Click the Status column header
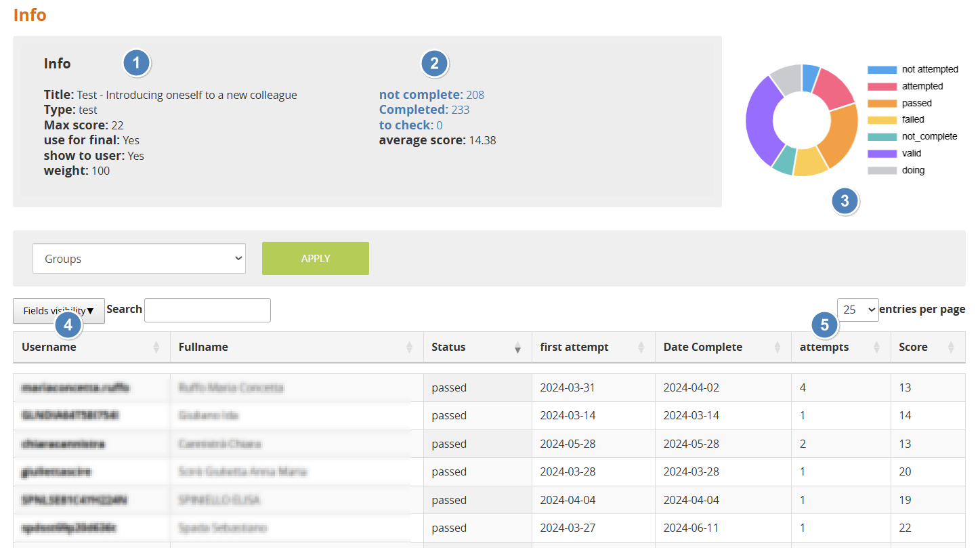 (x=448, y=347)
